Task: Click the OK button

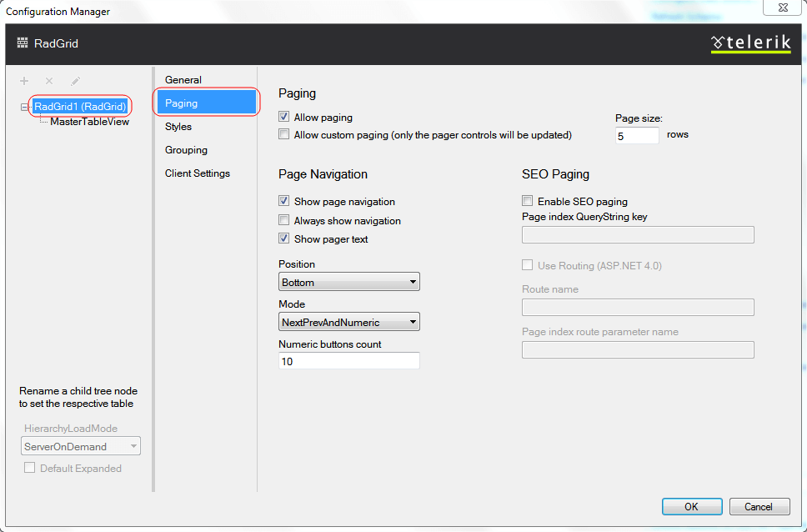Action: coord(692,506)
